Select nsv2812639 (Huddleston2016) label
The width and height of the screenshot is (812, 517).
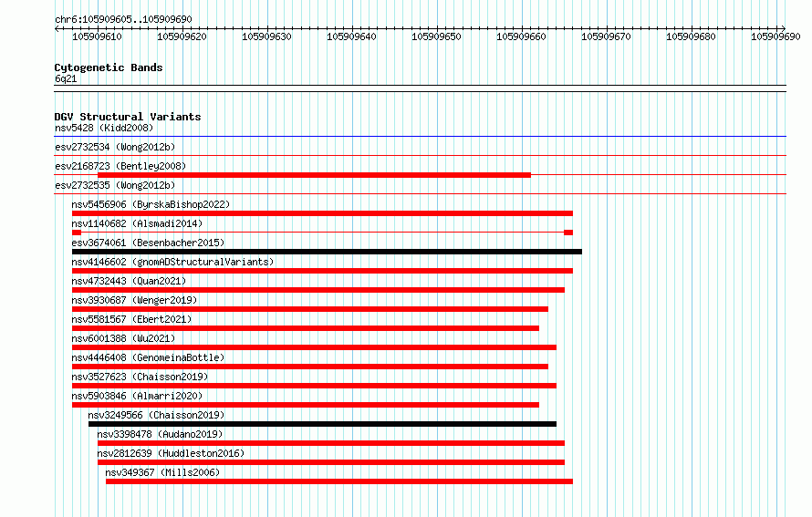[x=171, y=453]
